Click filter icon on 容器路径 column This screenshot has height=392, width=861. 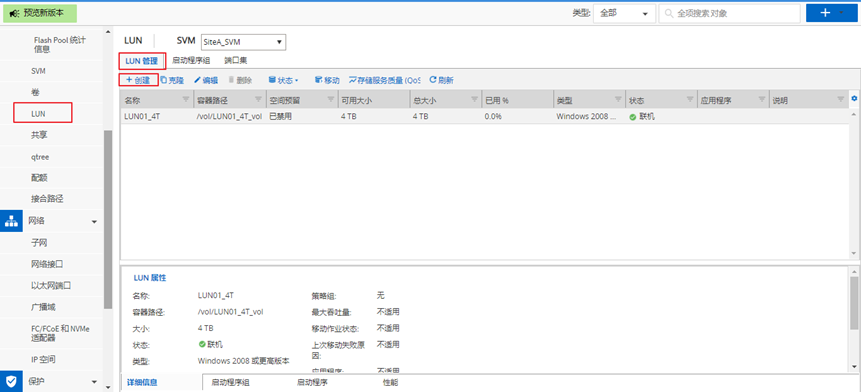click(258, 99)
